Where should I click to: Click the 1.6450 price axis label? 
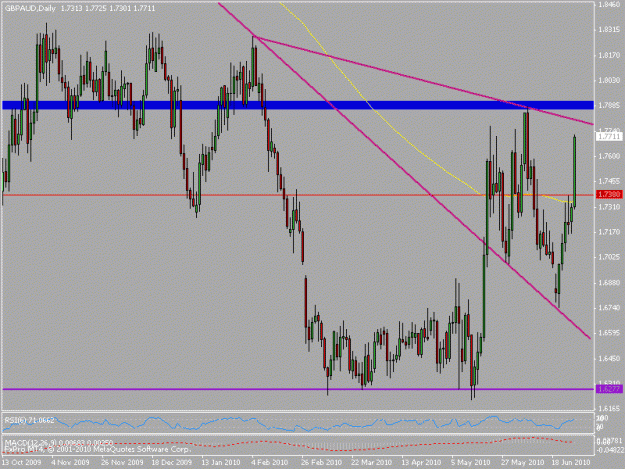(609, 359)
